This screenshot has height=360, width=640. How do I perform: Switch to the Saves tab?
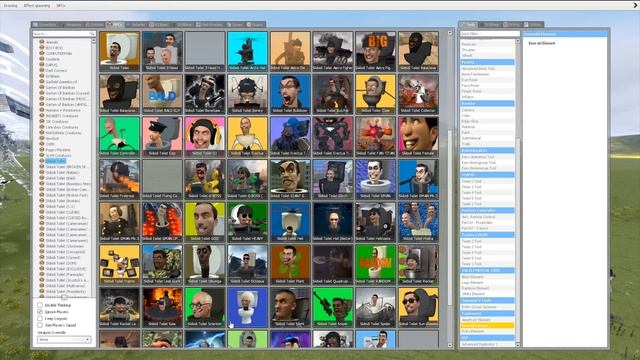257,25
